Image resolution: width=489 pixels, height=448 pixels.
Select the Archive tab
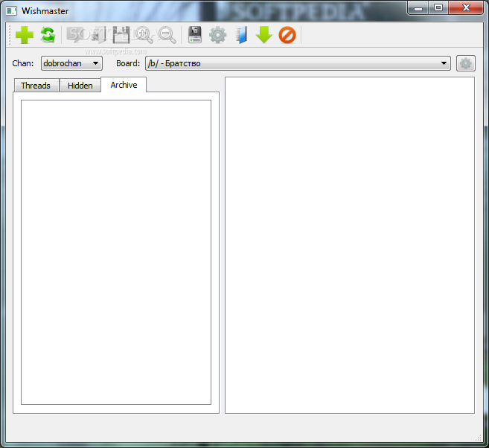click(x=124, y=85)
